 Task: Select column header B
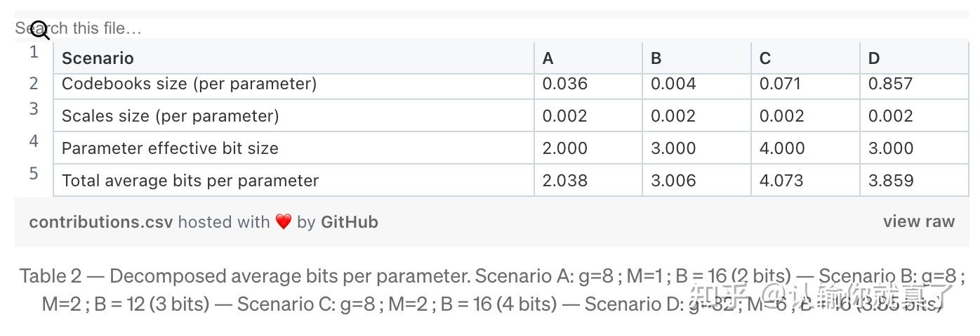pos(656,58)
